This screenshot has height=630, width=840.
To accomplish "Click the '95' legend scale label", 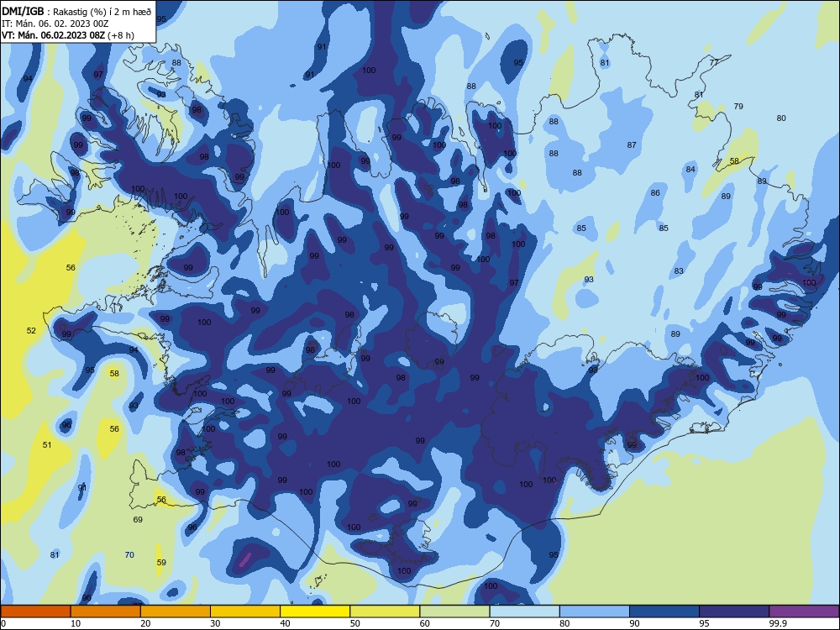I will point(704,623).
